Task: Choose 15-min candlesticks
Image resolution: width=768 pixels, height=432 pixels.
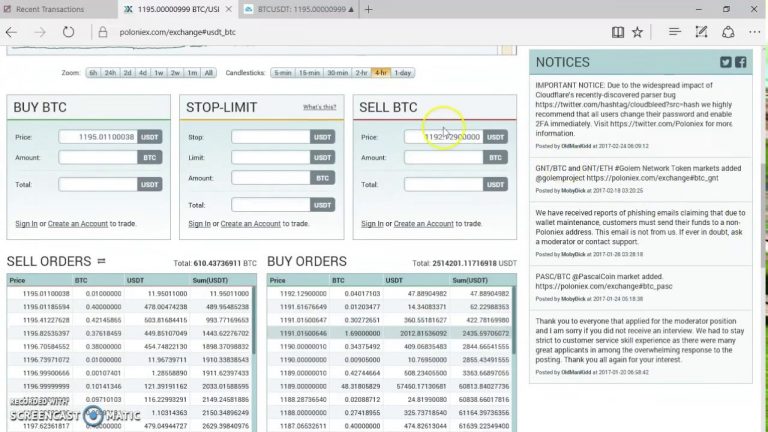Action: (x=309, y=72)
